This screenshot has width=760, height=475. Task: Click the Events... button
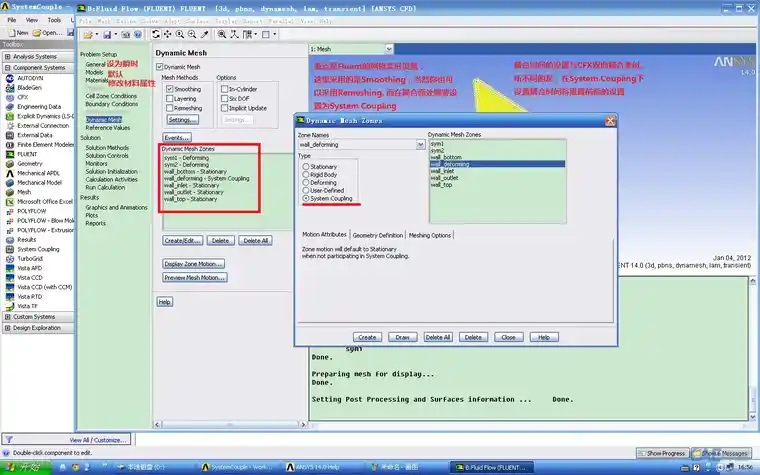[x=176, y=138]
